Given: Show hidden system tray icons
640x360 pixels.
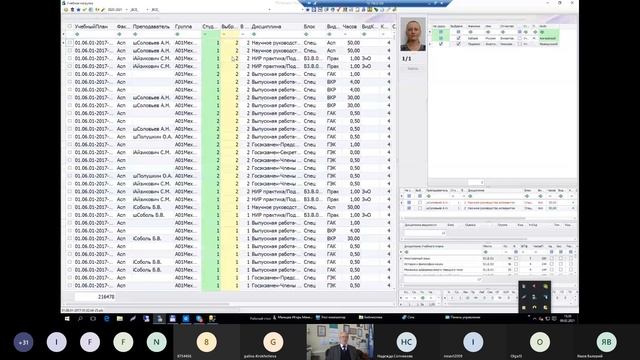Looking at the screenshot, I should (534, 318).
